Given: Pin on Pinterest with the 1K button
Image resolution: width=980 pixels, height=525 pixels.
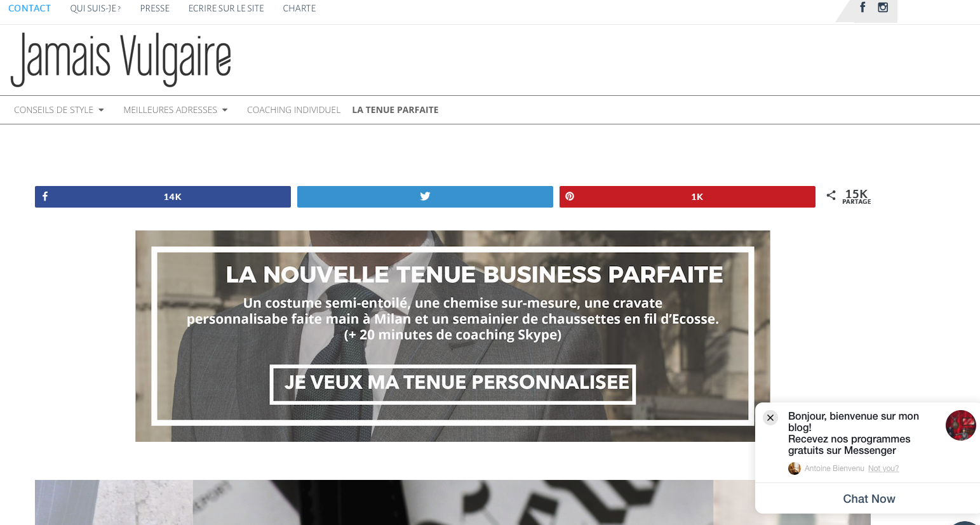Looking at the screenshot, I should (687, 197).
